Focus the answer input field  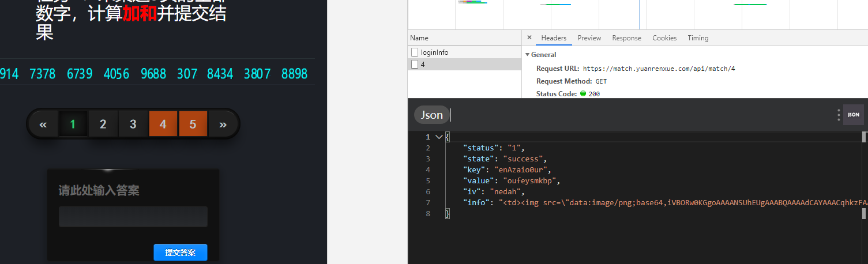click(x=133, y=217)
